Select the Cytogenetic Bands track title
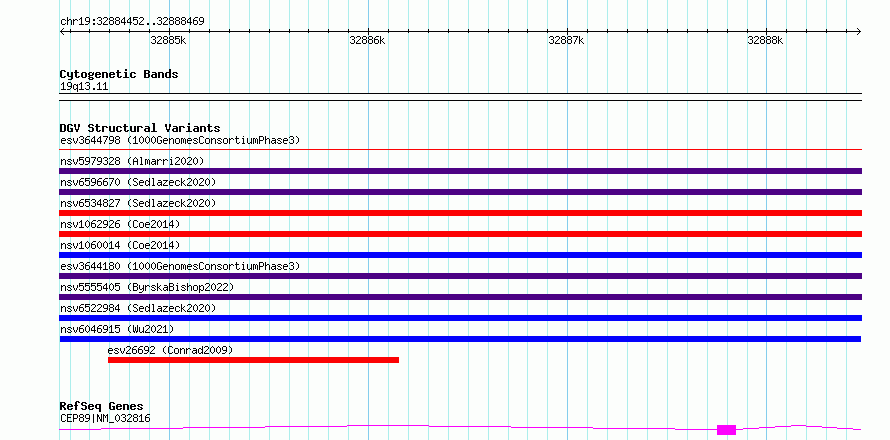Viewport: 890px width, 440px height. click(x=119, y=74)
